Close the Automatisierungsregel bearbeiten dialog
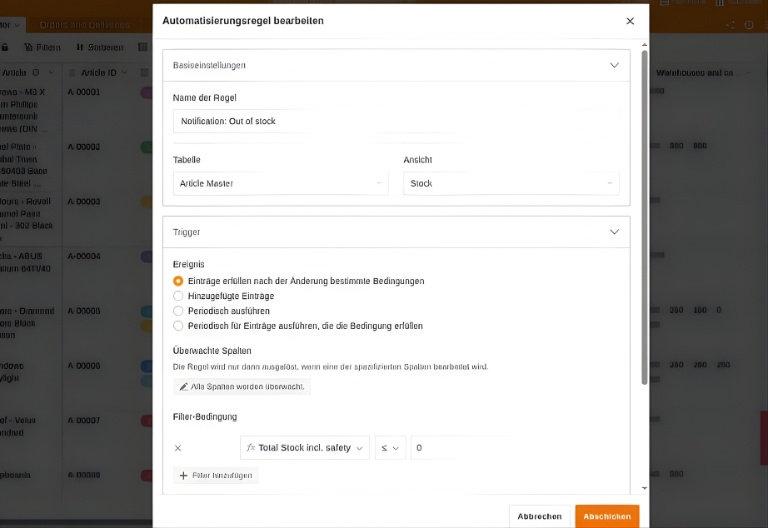The image size is (768, 528). pos(630,21)
